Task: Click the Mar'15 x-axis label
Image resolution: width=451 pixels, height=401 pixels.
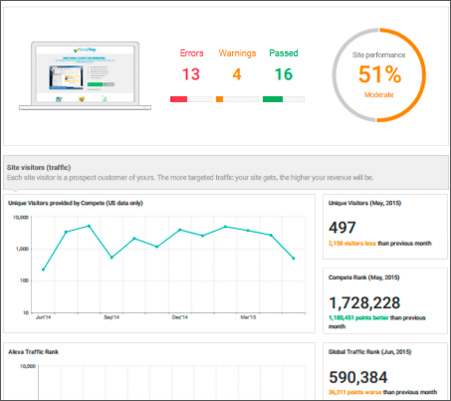Action: tap(248, 317)
